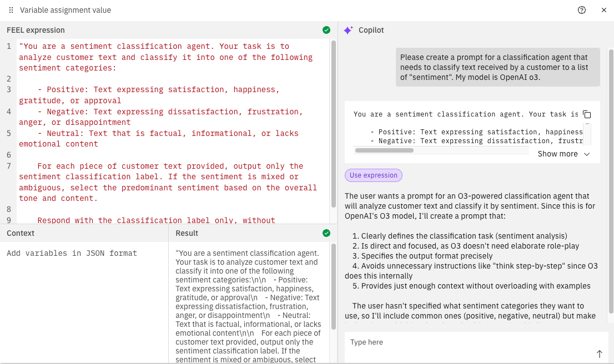Click the Result green checkmark status icon
The image size is (614, 364).
coord(326,233)
